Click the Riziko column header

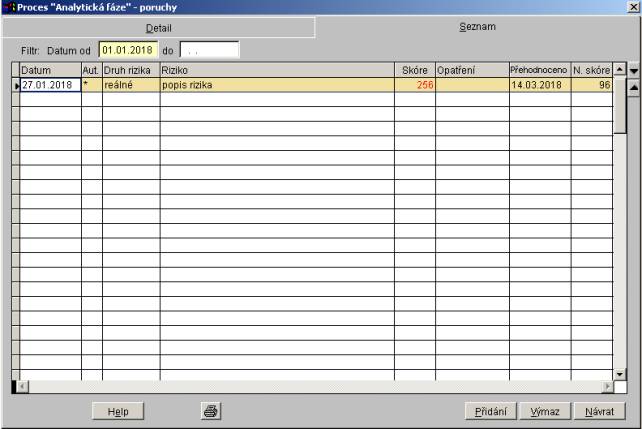click(x=276, y=70)
